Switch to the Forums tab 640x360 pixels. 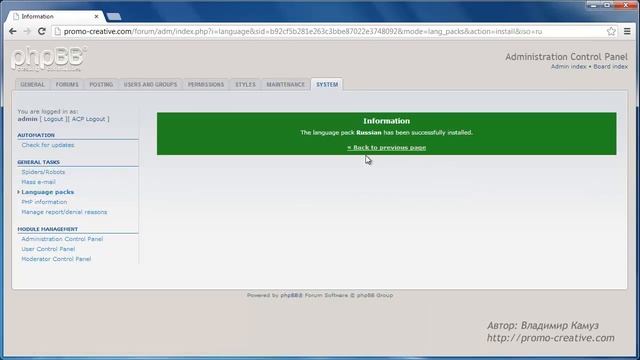67,84
